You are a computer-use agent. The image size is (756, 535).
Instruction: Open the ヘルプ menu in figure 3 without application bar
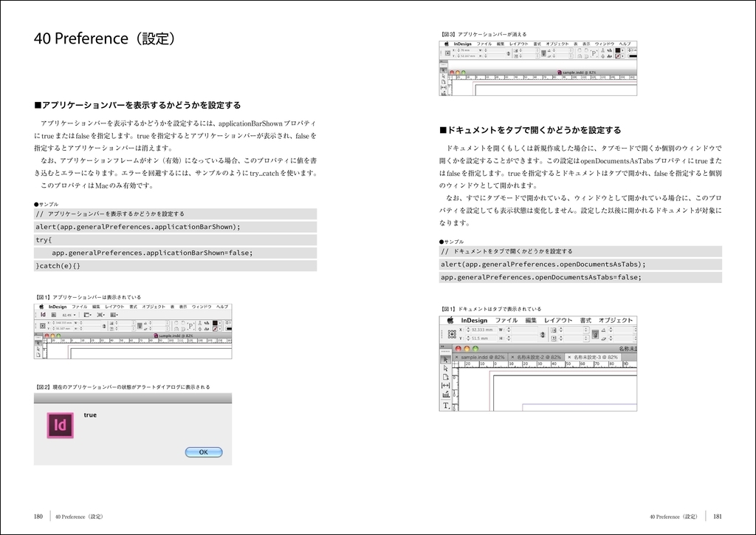click(x=625, y=44)
